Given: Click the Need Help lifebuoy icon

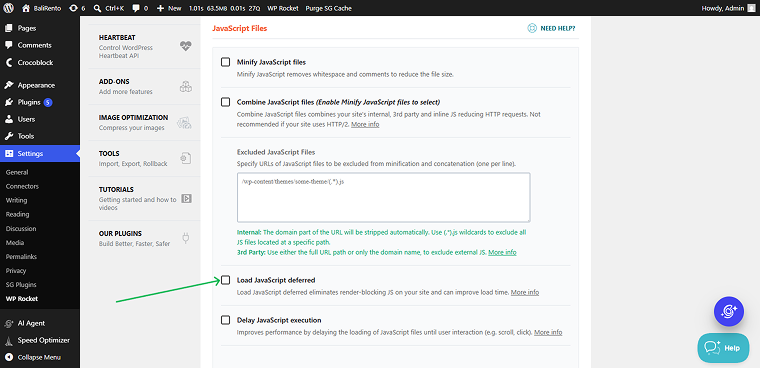Looking at the screenshot, I should point(532,28).
